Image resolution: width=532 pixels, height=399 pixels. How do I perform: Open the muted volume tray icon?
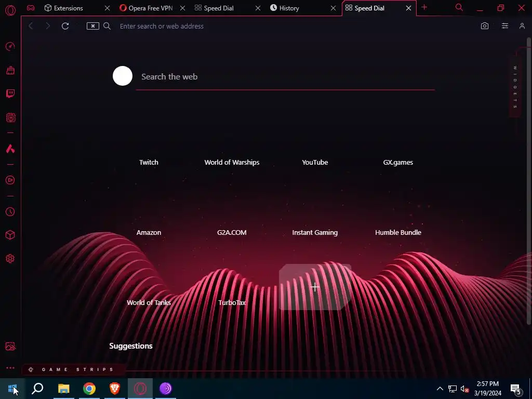point(464,389)
